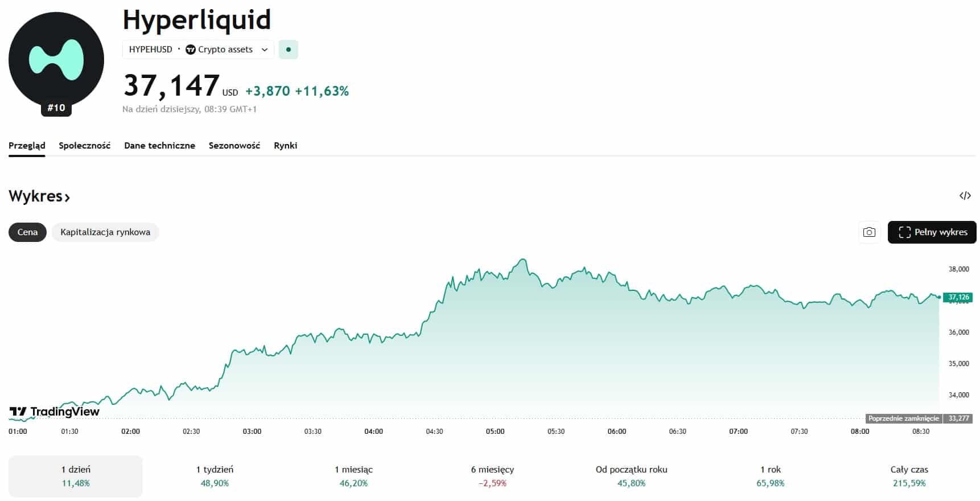Viewport: 980px width, 501px height.
Task: Click the Hyperliquid coin logo
Action: (56, 60)
